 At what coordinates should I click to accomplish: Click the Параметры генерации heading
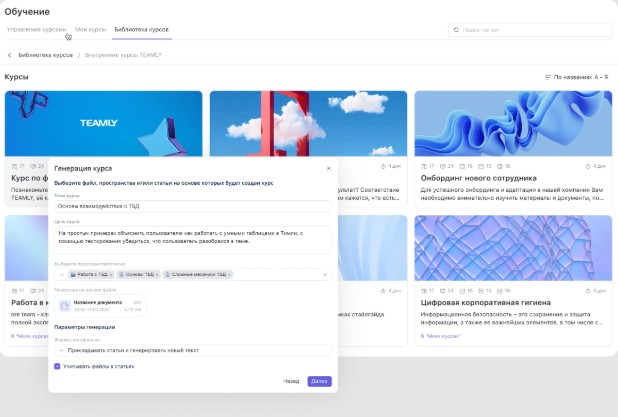(85, 327)
